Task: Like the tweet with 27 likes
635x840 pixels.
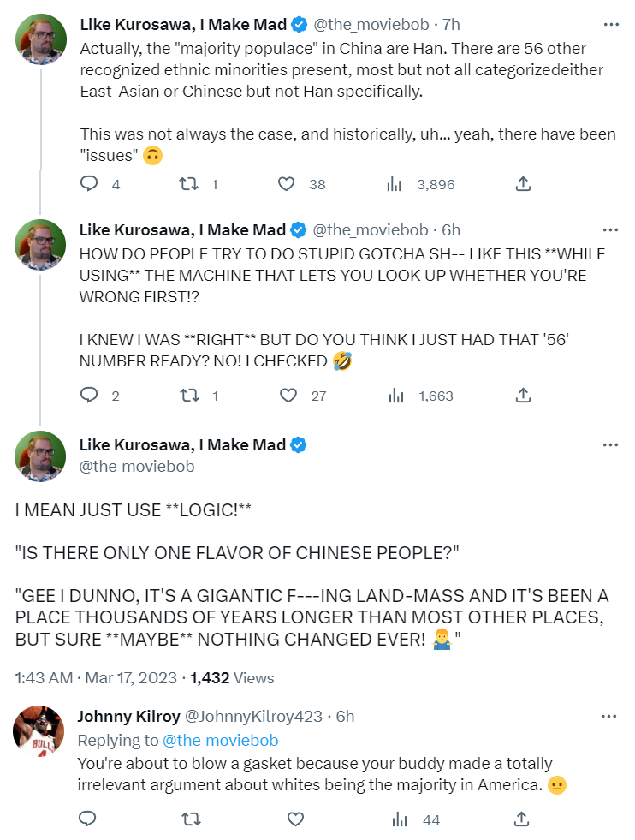Action: coord(288,396)
